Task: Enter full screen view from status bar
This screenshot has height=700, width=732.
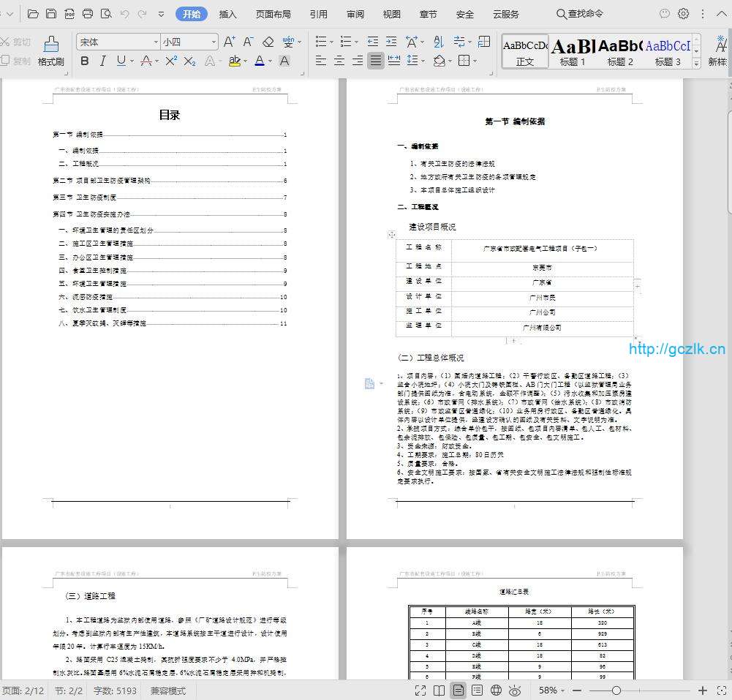Action: 420,690
